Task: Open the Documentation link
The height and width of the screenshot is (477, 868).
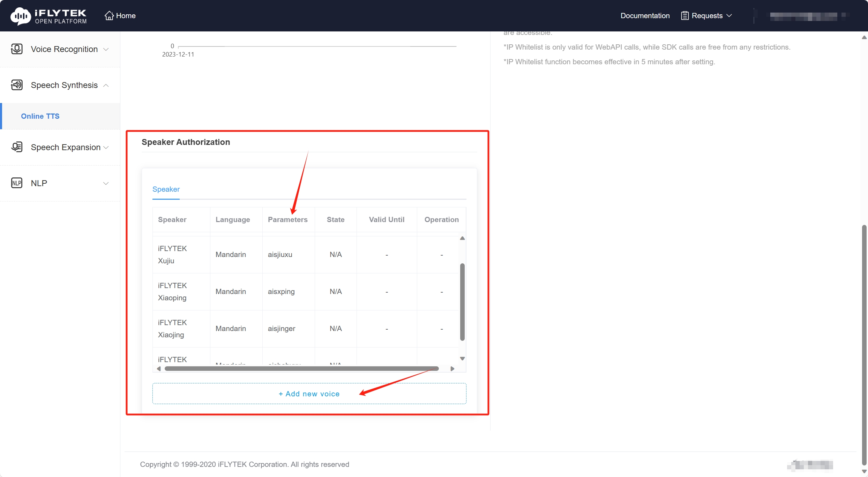Action: (645, 16)
